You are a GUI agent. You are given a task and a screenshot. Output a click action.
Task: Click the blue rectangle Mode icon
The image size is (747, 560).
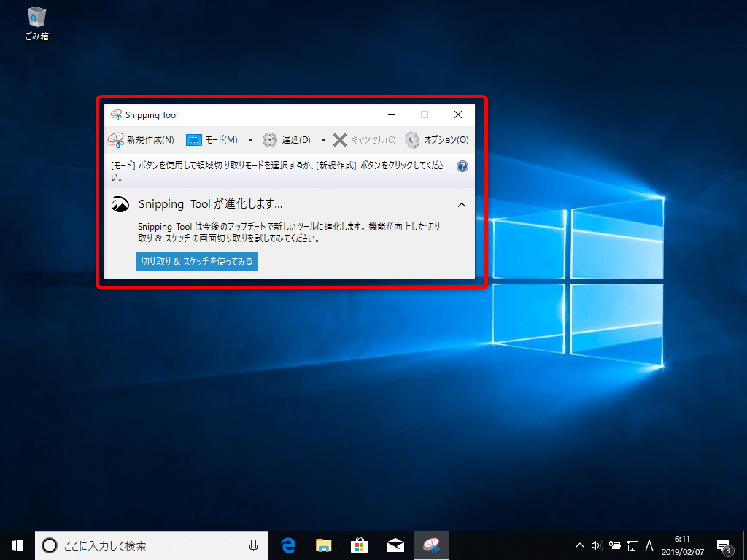(193, 139)
